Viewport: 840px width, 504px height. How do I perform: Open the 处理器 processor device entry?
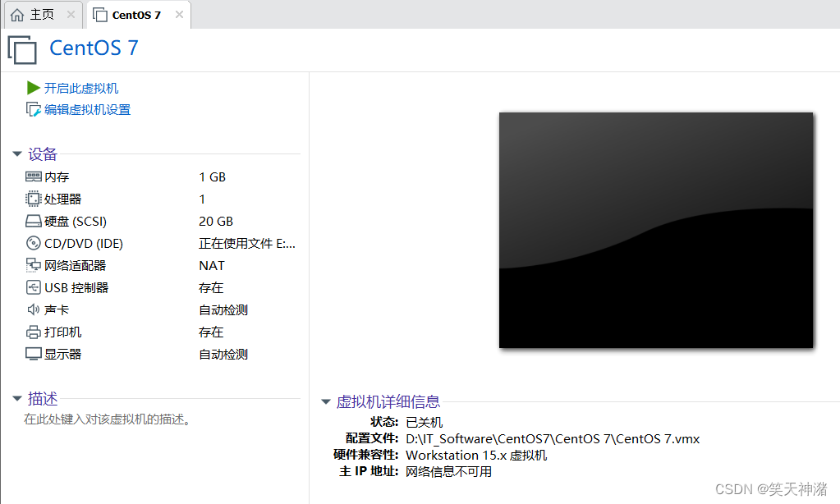click(x=62, y=199)
